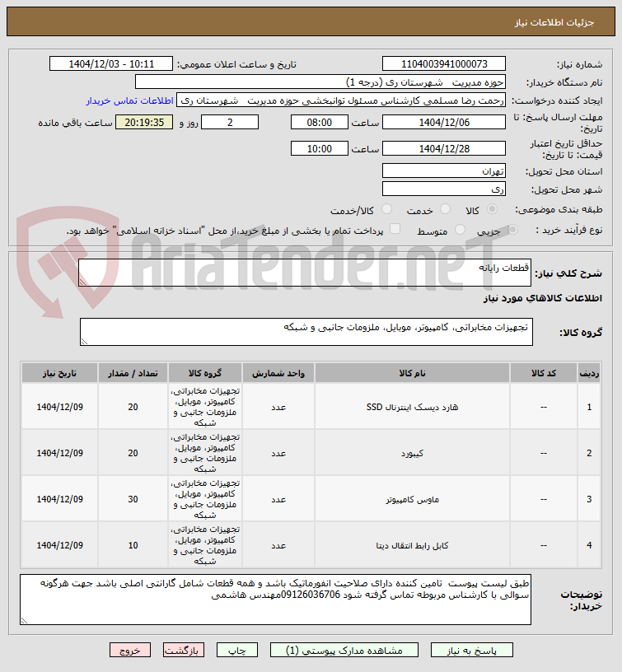
Task: Click the گروه کالا column header
Action: coord(205,373)
